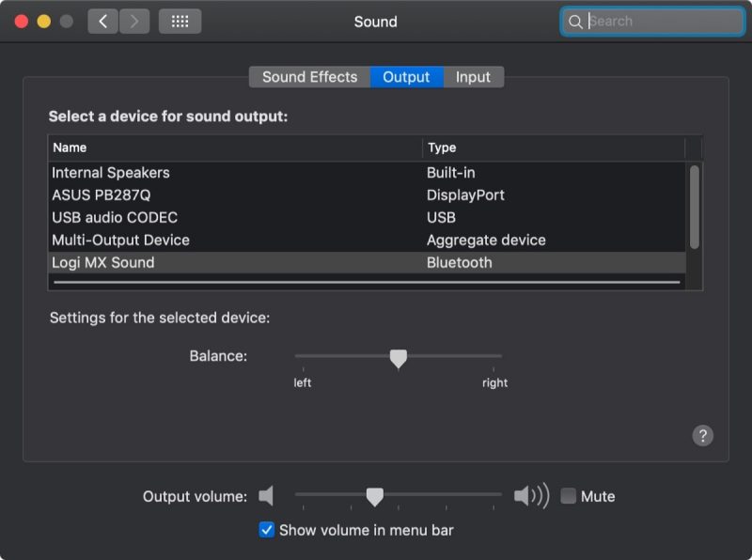Click the back navigation arrow
This screenshot has height=560, width=752.
coord(103,22)
